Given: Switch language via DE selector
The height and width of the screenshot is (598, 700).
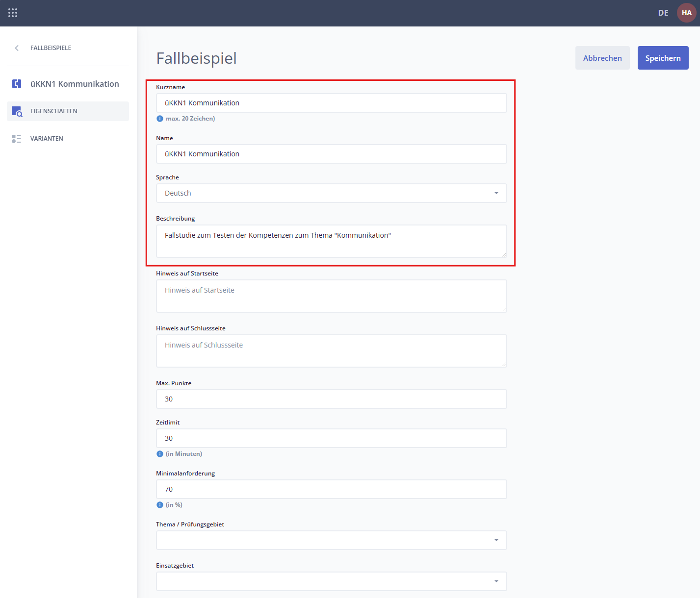Looking at the screenshot, I should click(x=663, y=13).
